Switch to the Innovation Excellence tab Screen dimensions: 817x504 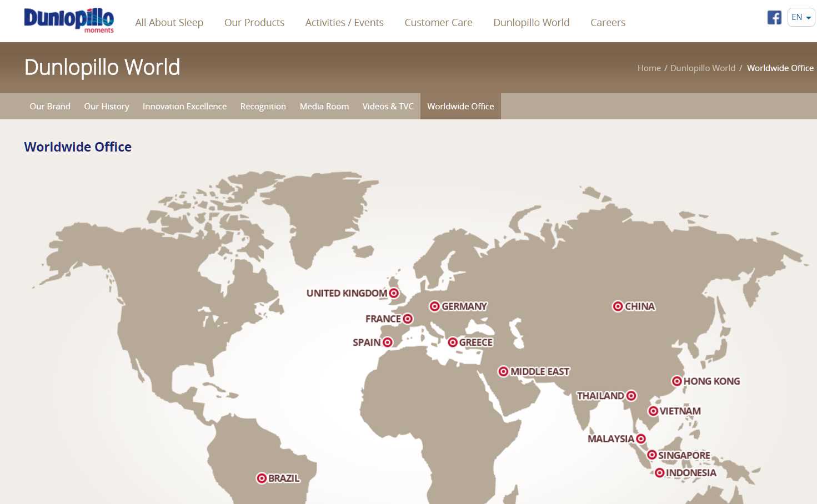coord(184,106)
